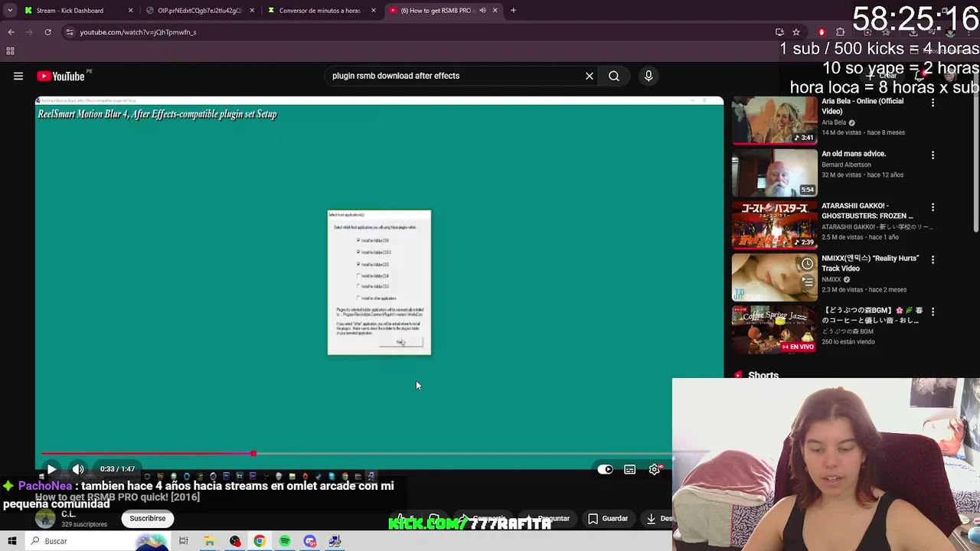This screenshot has width=980, height=551.
Task: Open the Bernard Albertson channel link
Action: click(x=846, y=165)
